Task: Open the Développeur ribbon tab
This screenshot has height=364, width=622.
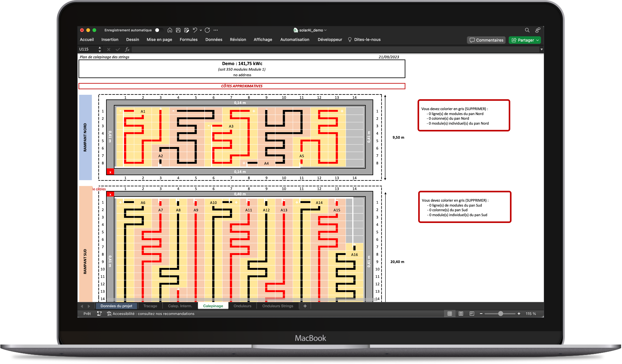Action: tap(330, 40)
